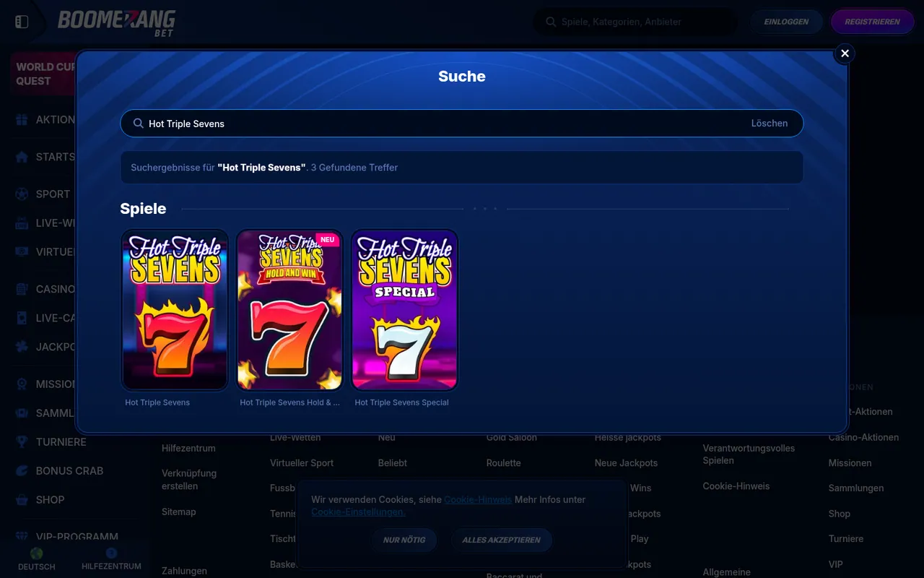Click Sport ball icon in sidebar
924x578 pixels.
(x=22, y=194)
